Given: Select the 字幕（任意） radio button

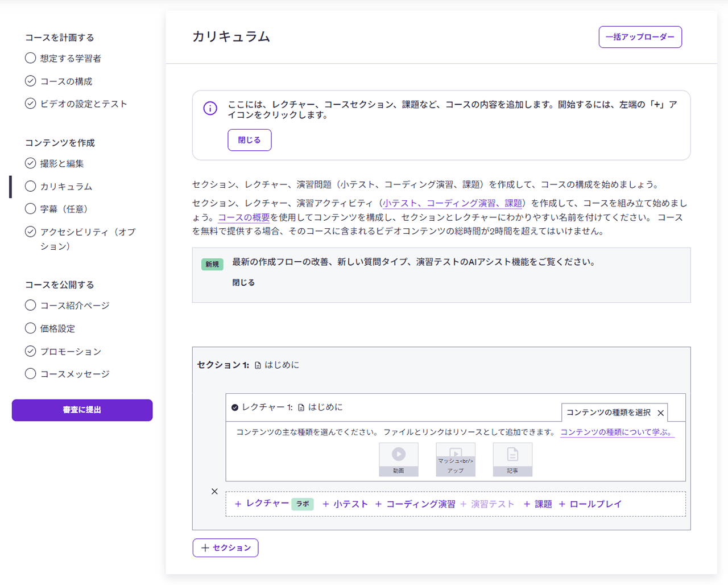Looking at the screenshot, I should (x=30, y=209).
